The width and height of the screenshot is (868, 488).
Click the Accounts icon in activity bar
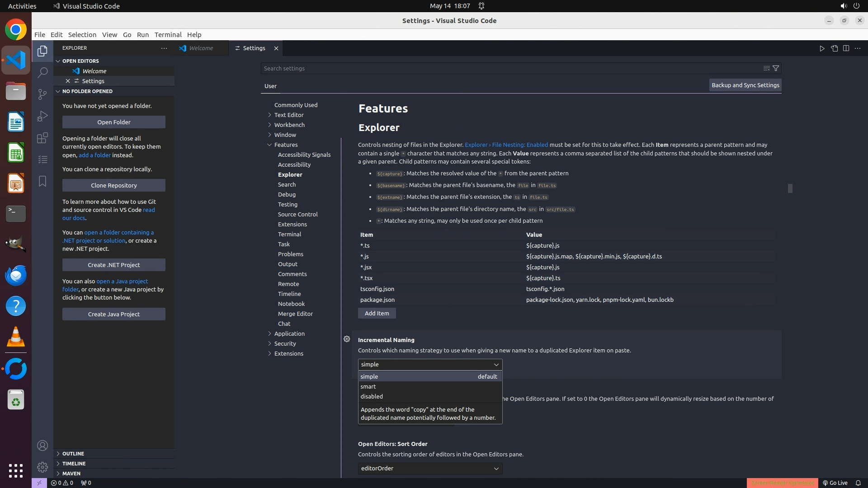click(x=42, y=446)
